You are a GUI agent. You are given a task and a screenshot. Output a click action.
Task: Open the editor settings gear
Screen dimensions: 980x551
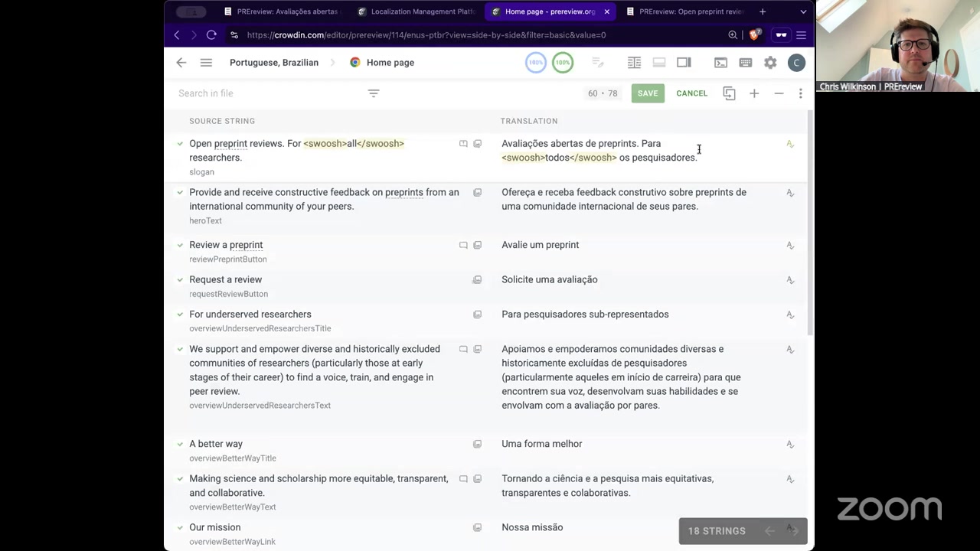click(770, 63)
